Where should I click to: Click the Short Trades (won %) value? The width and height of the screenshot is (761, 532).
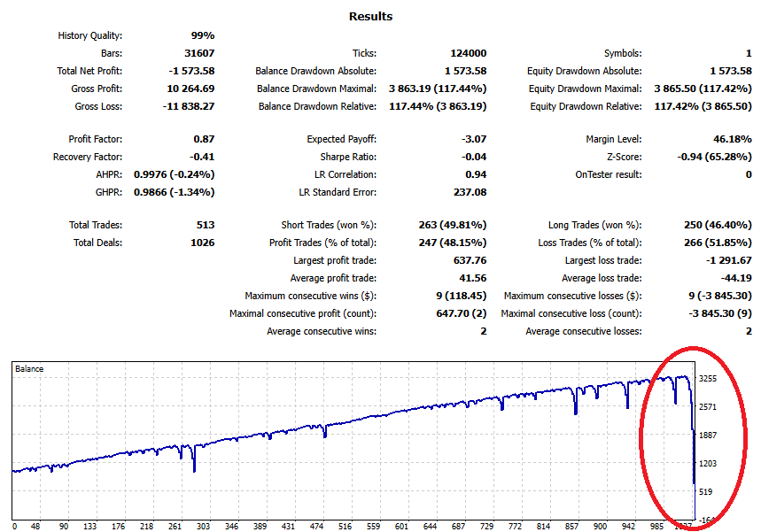452,225
